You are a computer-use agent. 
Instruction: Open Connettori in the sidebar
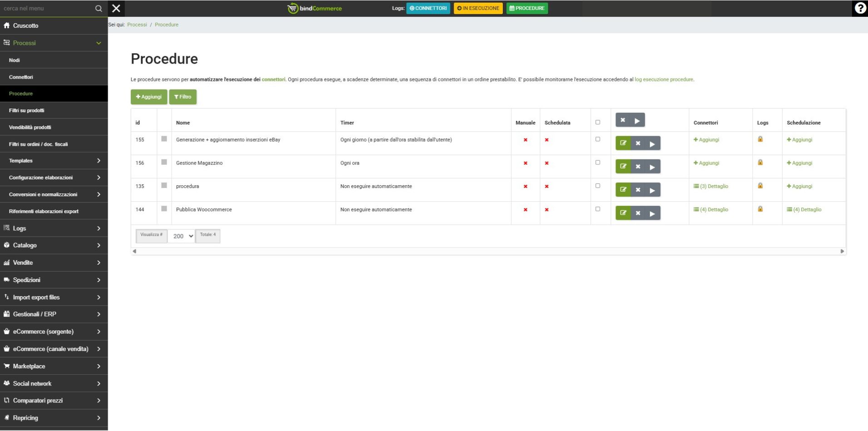point(21,77)
